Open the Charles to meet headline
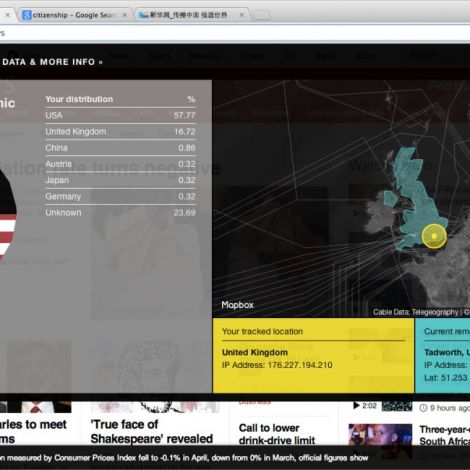Screen dimensions: 470x470 (33, 431)
